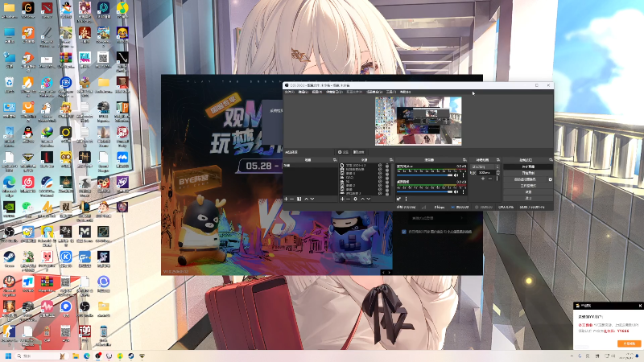Open the Tools menu in OBS
The image size is (644, 362).
tap(391, 92)
